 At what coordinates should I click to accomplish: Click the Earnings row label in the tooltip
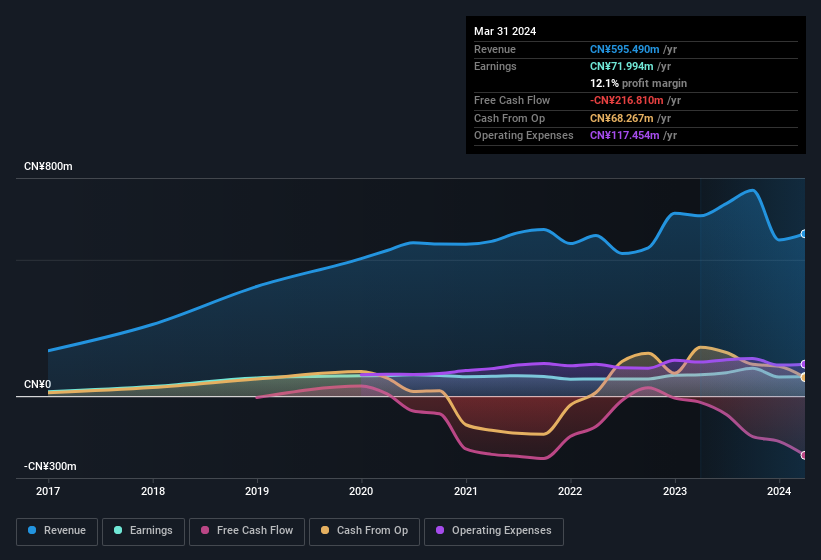pos(495,66)
